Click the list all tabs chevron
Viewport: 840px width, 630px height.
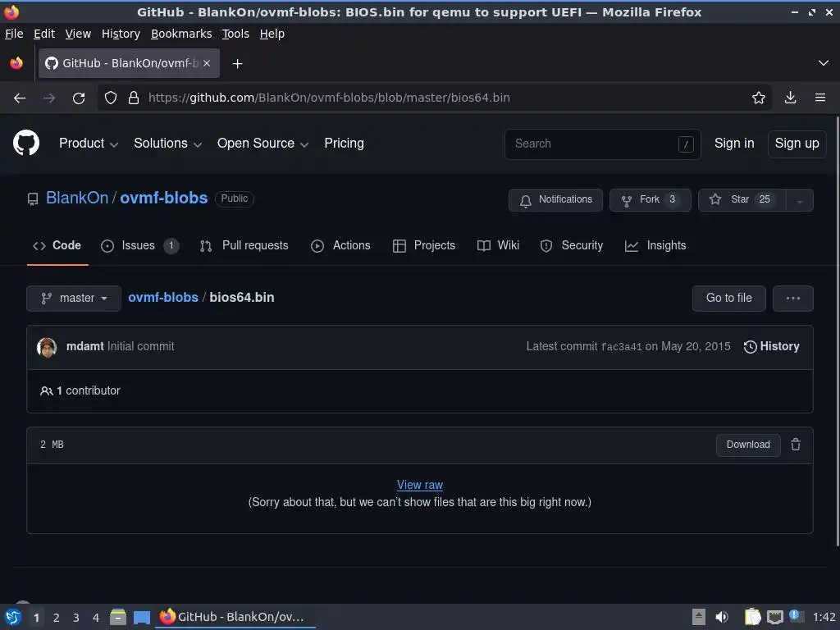(x=824, y=63)
